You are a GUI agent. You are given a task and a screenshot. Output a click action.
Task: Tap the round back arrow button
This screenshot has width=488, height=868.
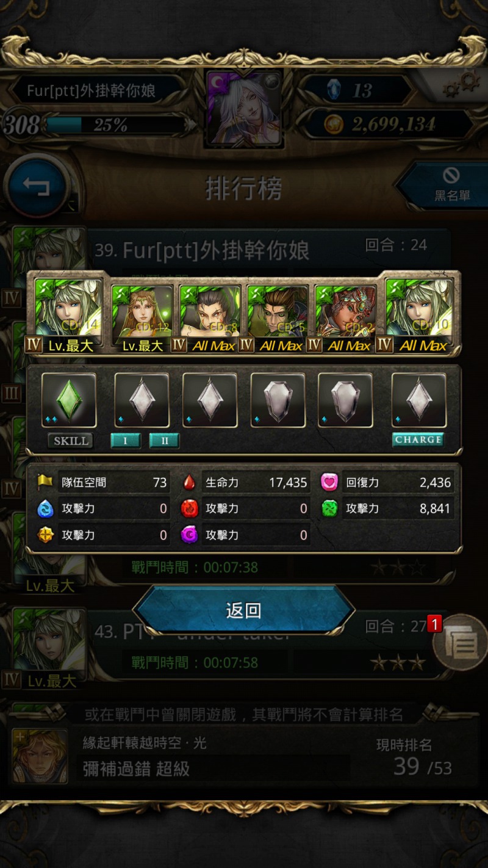click(37, 186)
